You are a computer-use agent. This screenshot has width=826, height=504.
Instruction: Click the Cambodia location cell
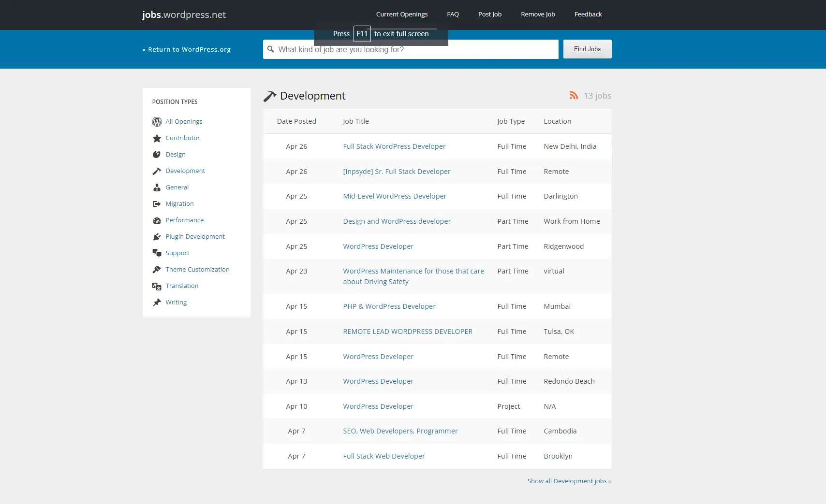click(x=560, y=431)
